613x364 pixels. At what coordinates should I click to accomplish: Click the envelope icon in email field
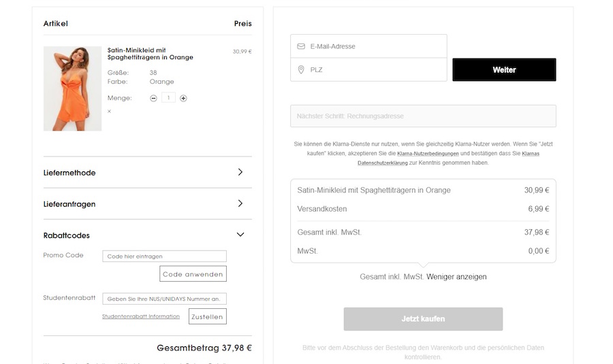pos(301,46)
